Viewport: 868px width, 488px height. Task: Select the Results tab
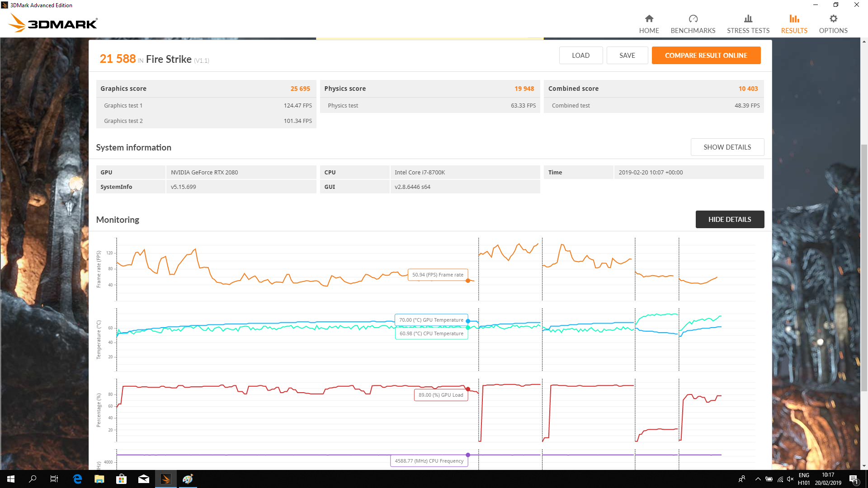794,24
